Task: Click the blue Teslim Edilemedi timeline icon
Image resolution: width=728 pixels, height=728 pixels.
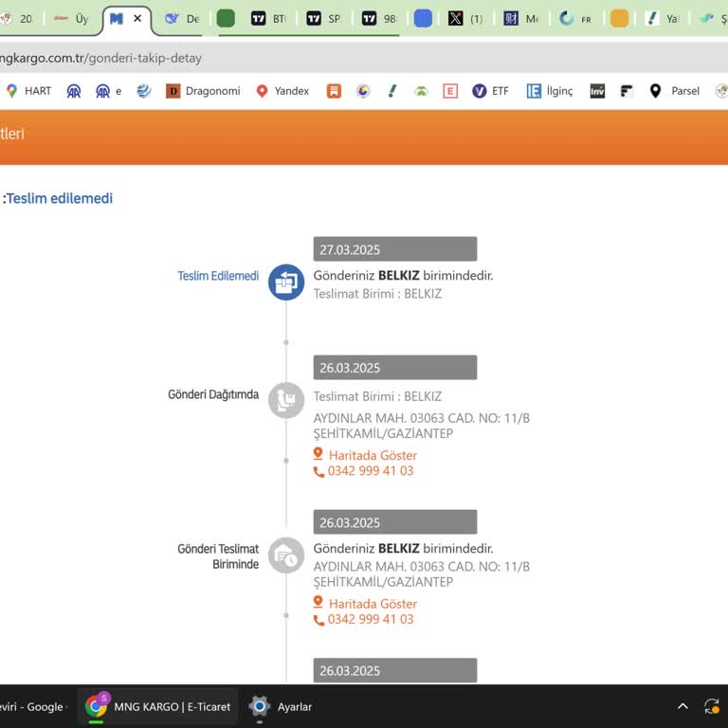Action: [x=286, y=282]
